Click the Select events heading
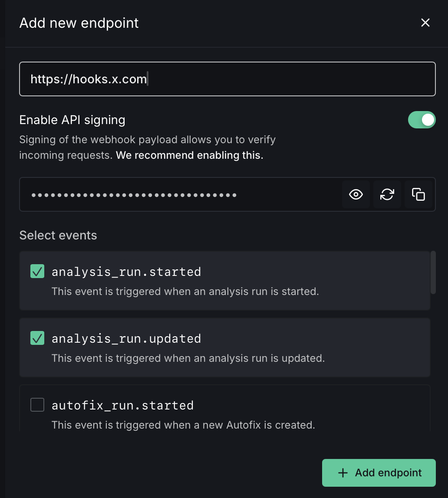 [x=58, y=236]
